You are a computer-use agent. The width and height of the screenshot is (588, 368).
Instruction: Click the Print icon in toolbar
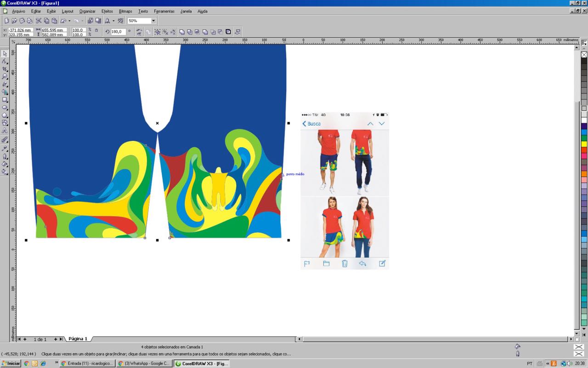[x=30, y=21]
